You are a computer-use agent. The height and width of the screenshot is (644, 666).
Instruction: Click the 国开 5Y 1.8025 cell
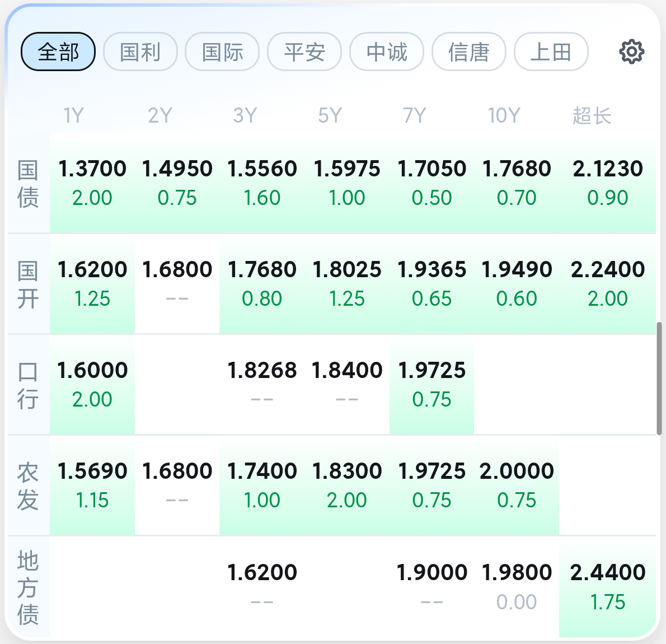click(x=347, y=283)
